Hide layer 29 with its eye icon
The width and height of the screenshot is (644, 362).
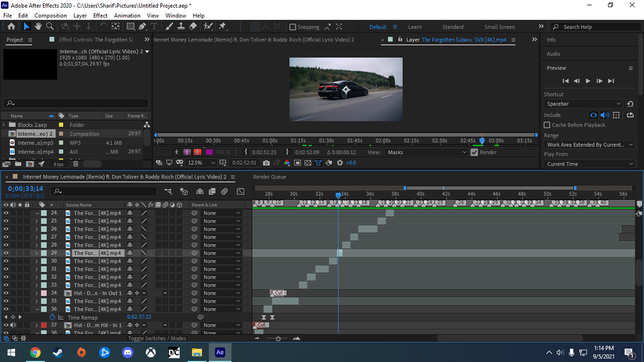[x=6, y=253]
